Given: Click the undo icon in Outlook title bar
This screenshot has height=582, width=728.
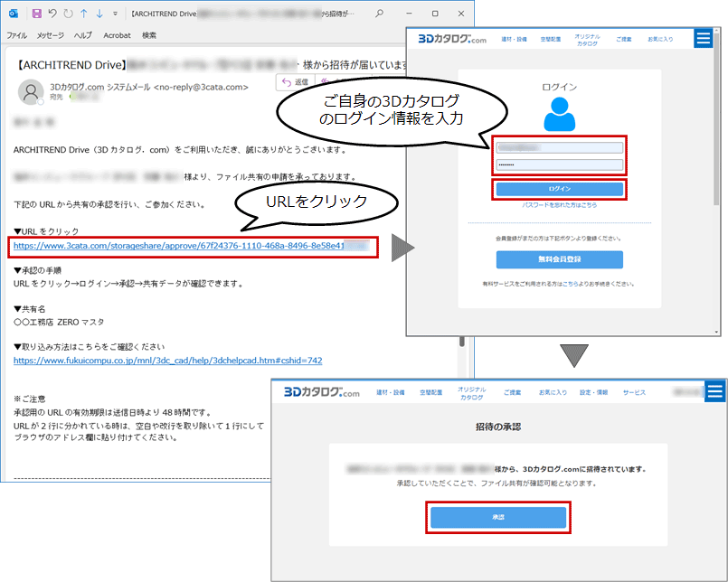Looking at the screenshot, I should (x=52, y=14).
